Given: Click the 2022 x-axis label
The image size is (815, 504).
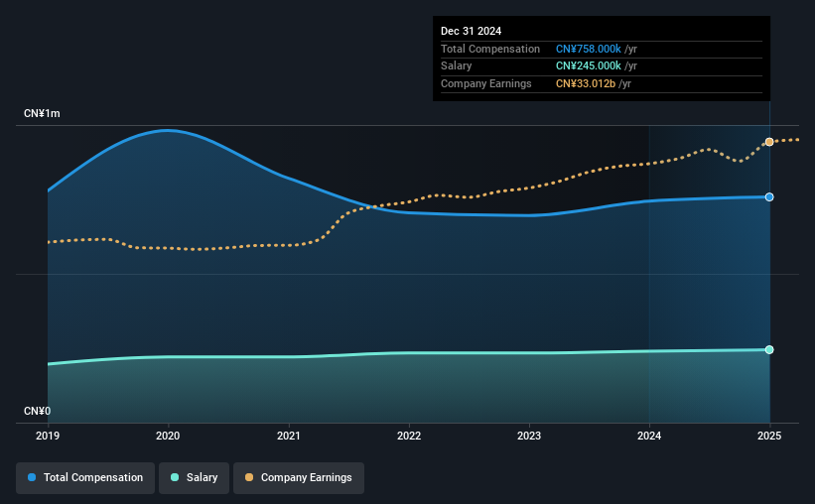Looking at the screenshot, I should pos(409,436).
